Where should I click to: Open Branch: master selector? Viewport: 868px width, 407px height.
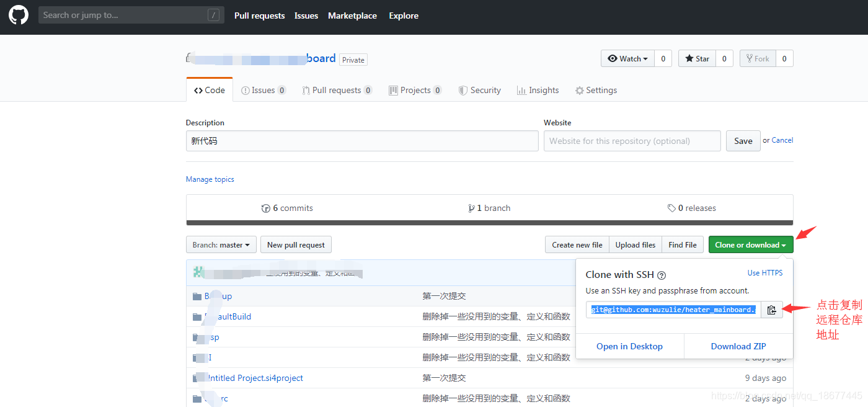pos(221,244)
